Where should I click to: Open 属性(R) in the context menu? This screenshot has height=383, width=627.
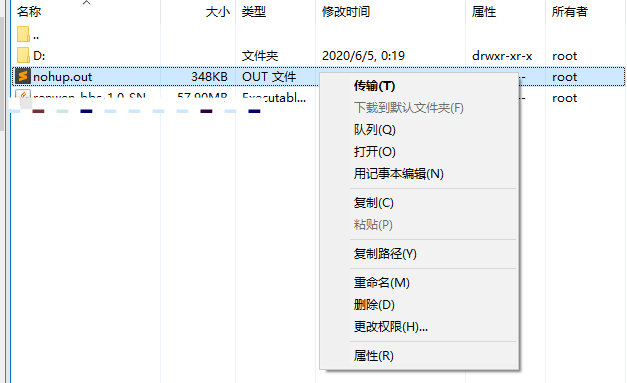[373, 356]
